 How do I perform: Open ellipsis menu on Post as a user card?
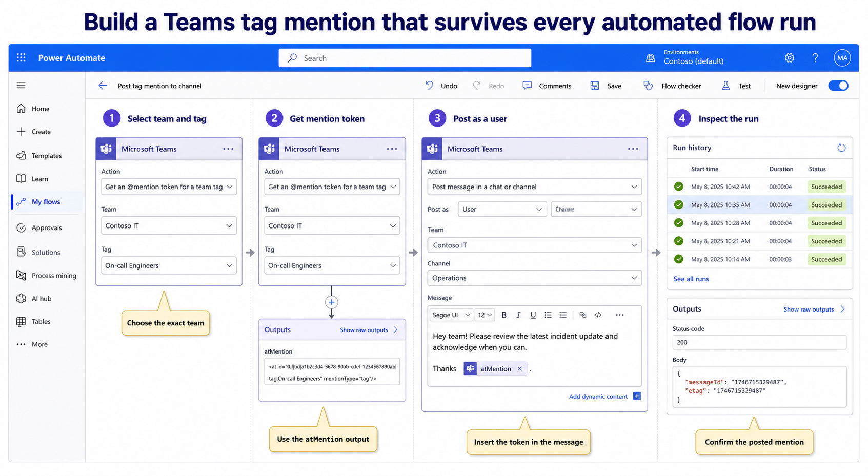[633, 149]
